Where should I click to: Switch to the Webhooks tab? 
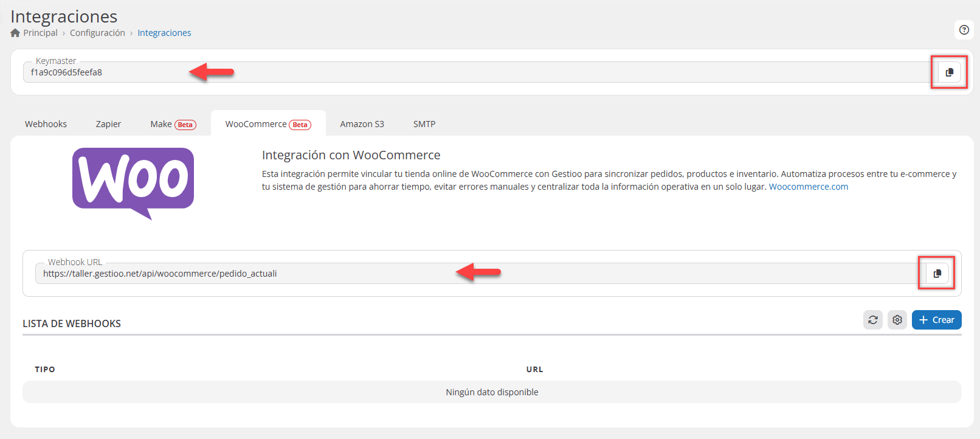pos(46,124)
